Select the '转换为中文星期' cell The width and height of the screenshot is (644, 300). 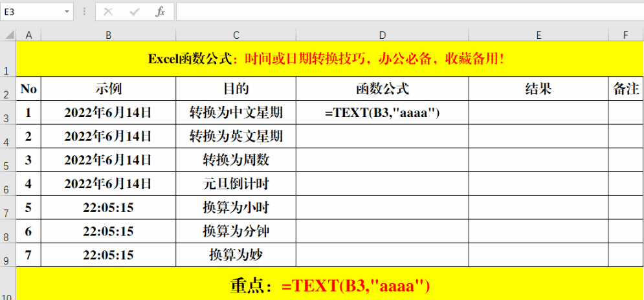[x=236, y=112]
